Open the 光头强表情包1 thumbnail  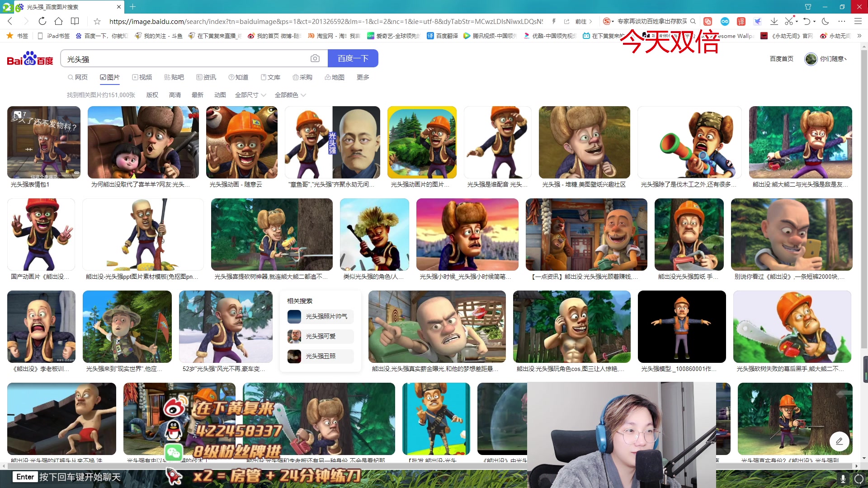pyautogui.click(x=44, y=142)
